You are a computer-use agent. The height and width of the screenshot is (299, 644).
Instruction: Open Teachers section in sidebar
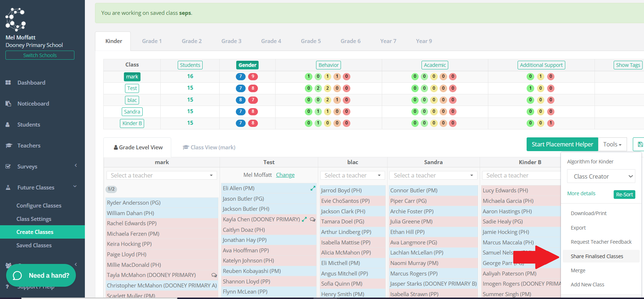pyautogui.click(x=29, y=145)
